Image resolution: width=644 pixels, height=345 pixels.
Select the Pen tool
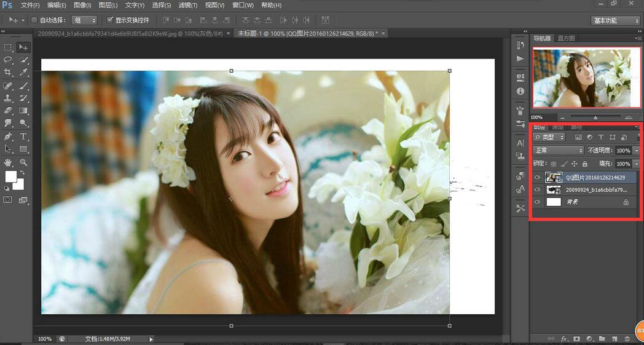click(8, 136)
